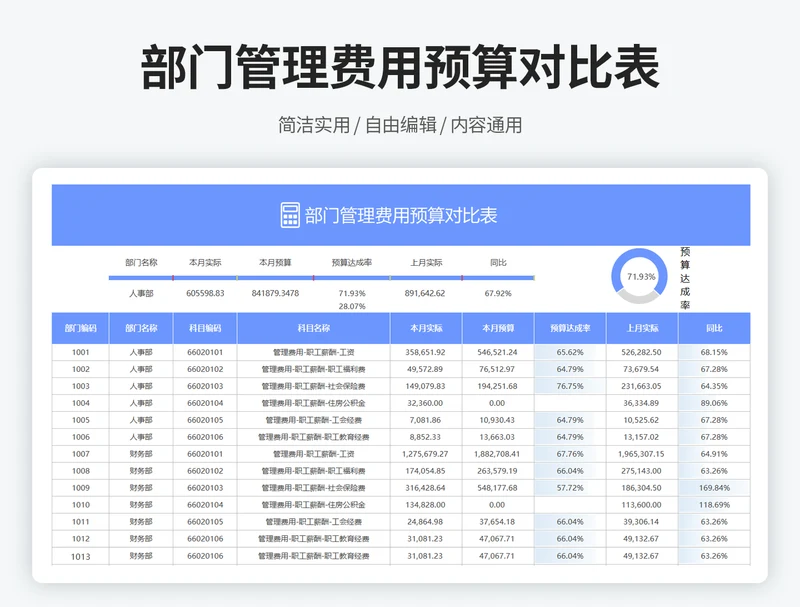800x607 pixels.
Task: Select the 71.93% donut chart
Action: [x=639, y=276]
